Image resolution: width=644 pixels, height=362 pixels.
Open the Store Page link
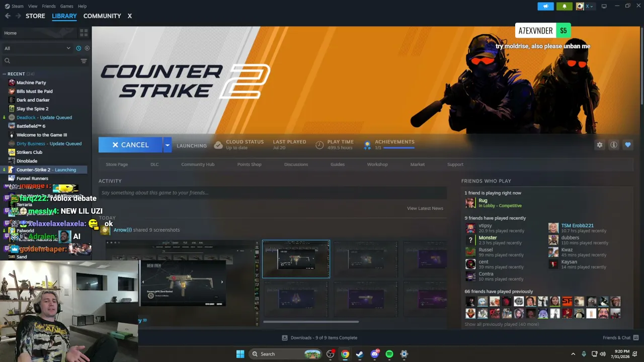point(117,164)
